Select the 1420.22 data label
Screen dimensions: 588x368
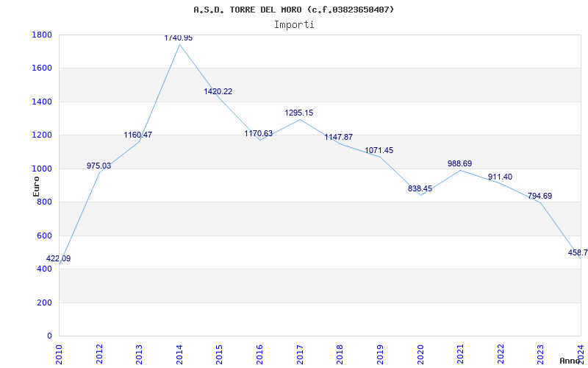coord(218,91)
